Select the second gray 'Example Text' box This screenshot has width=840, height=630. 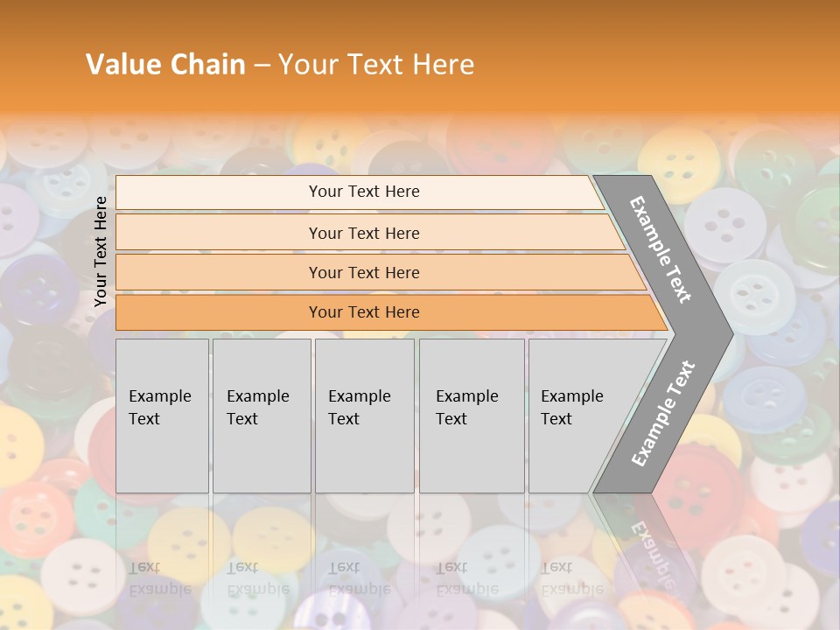point(262,415)
